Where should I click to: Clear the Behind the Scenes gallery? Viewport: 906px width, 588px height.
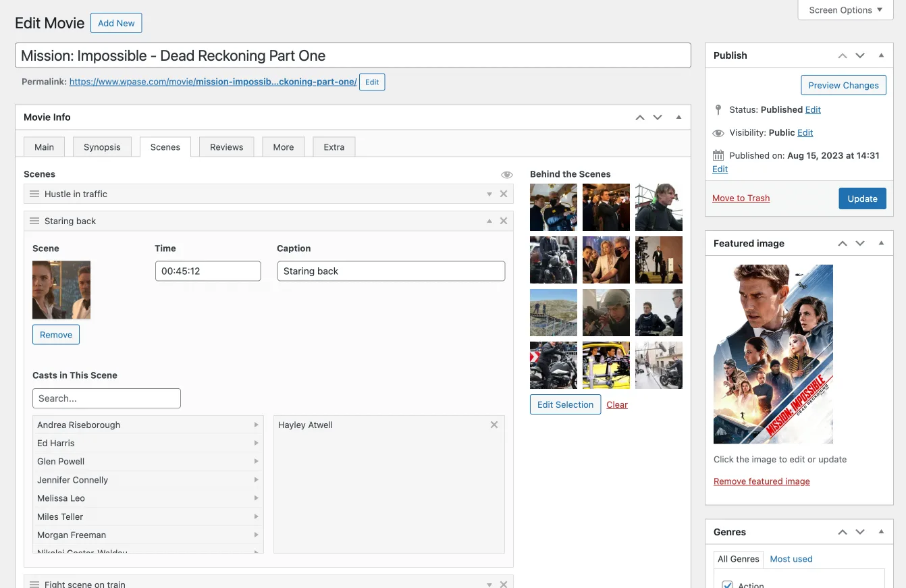point(617,404)
